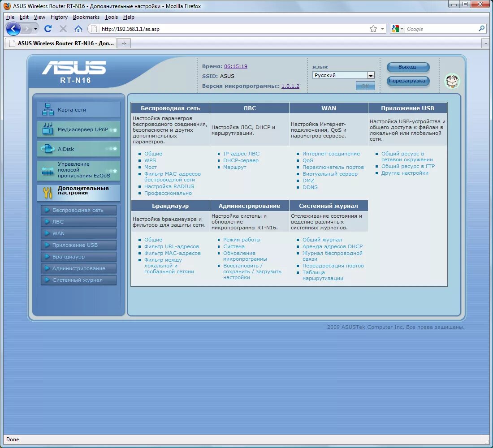Expand ЛВС in the sidebar
493x448 pixels.
[x=78, y=222]
